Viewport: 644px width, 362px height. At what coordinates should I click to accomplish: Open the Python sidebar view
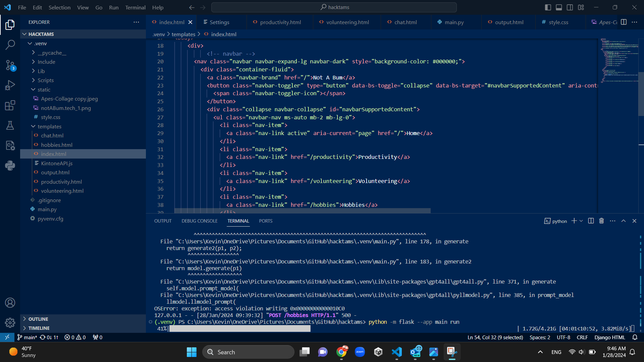pos(10,166)
